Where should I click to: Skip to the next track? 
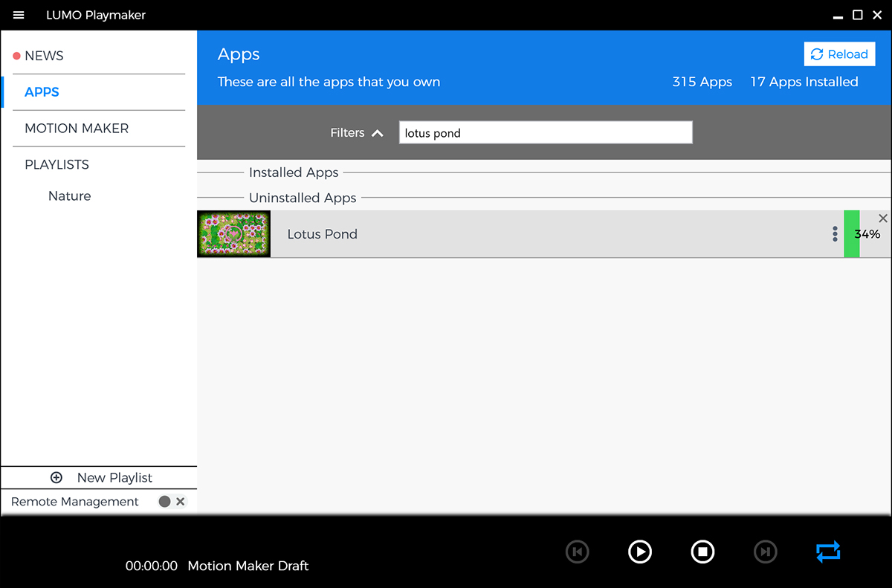coord(765,552)
